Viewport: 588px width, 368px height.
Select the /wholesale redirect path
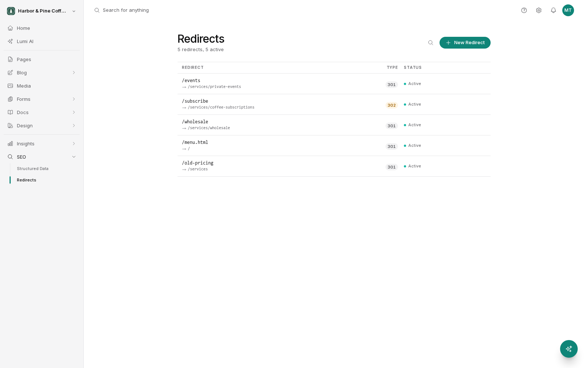pos(195,122)
